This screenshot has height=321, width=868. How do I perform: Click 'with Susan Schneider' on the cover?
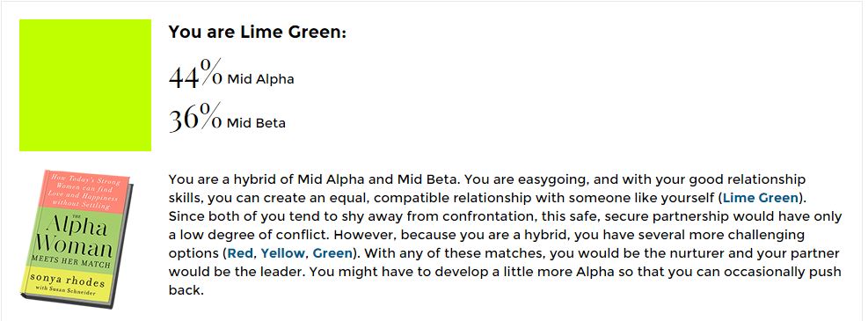[x=69, y=291]
